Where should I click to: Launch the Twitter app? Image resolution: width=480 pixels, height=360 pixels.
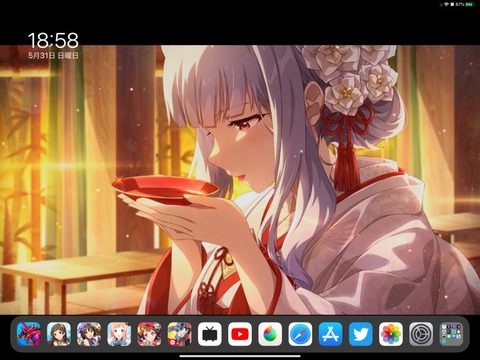tap(361, 334)
